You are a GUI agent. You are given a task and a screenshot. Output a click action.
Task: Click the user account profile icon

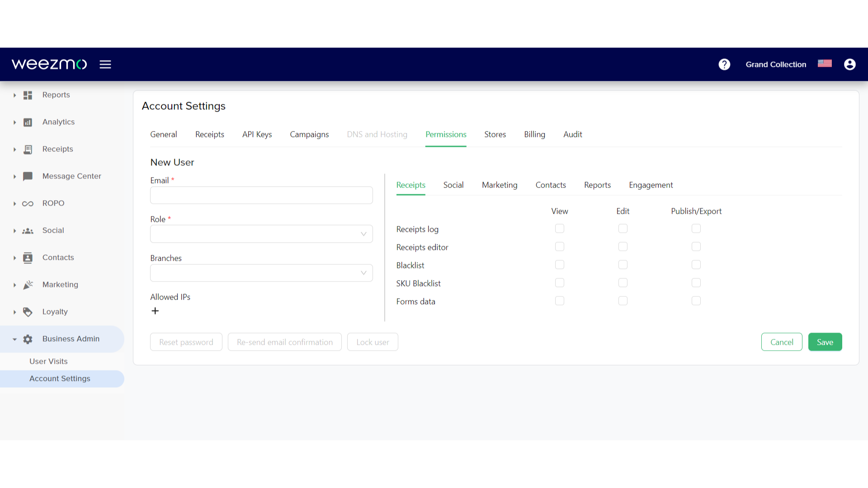(x=849, y=64)
